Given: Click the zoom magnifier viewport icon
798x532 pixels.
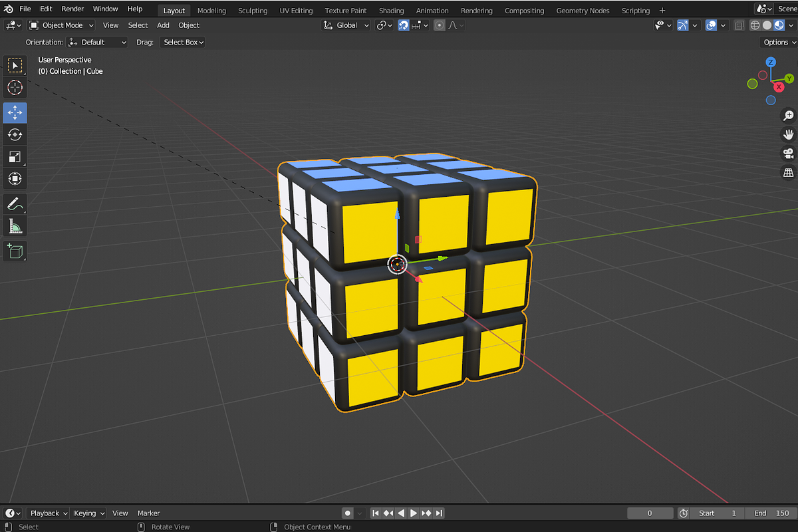Looking at the screenshot, I should 788,116.
